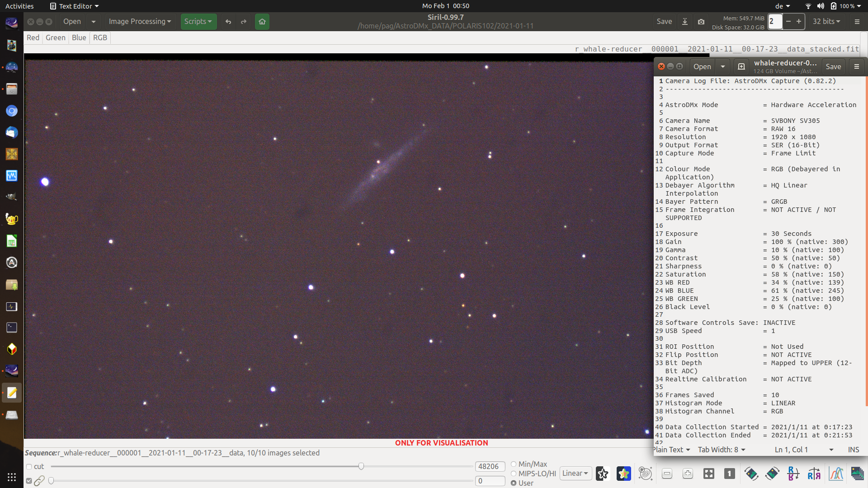Image resolution: width=868 pixels, height=488 pixels.
Task: Toggle the cut checkbox
Action: pos(29,467)
